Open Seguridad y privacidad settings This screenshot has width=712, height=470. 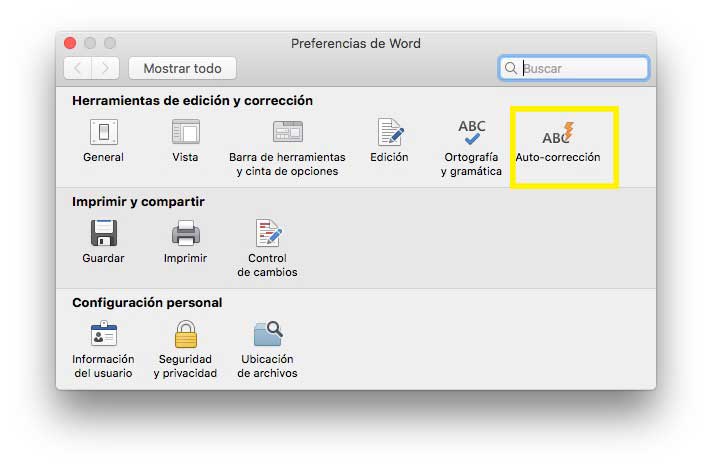click(185, 350)
